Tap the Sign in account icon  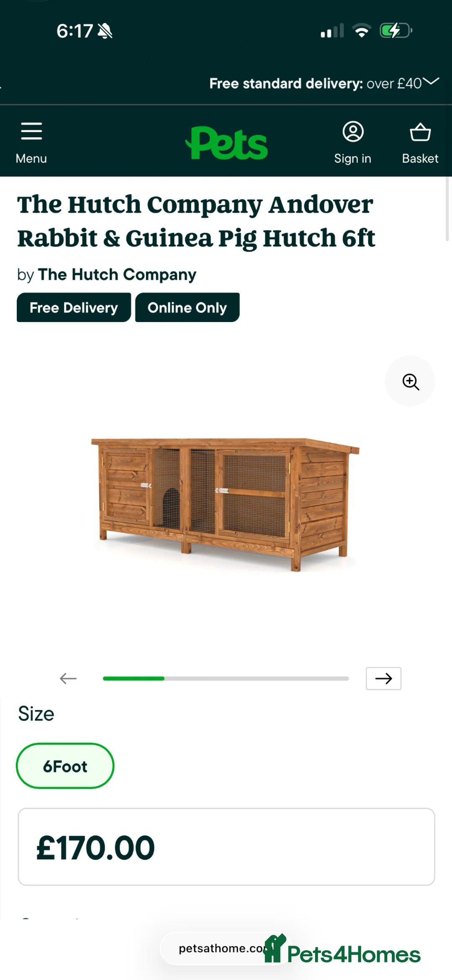coord(353,132)
